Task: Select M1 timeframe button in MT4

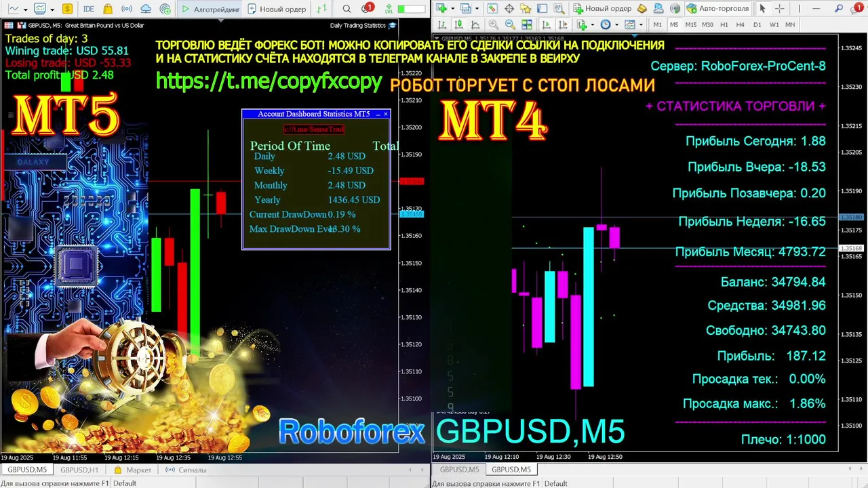Action: click(657, 24)
